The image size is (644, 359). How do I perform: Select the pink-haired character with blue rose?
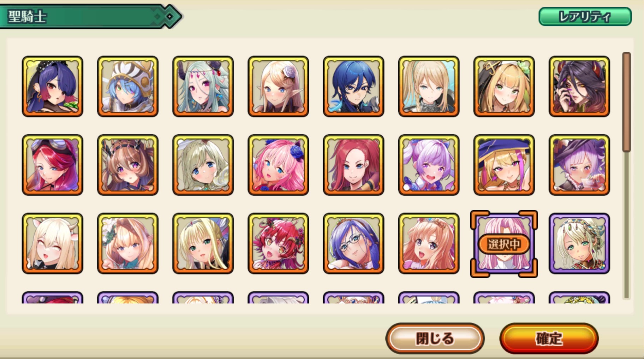tap(278, 165)
